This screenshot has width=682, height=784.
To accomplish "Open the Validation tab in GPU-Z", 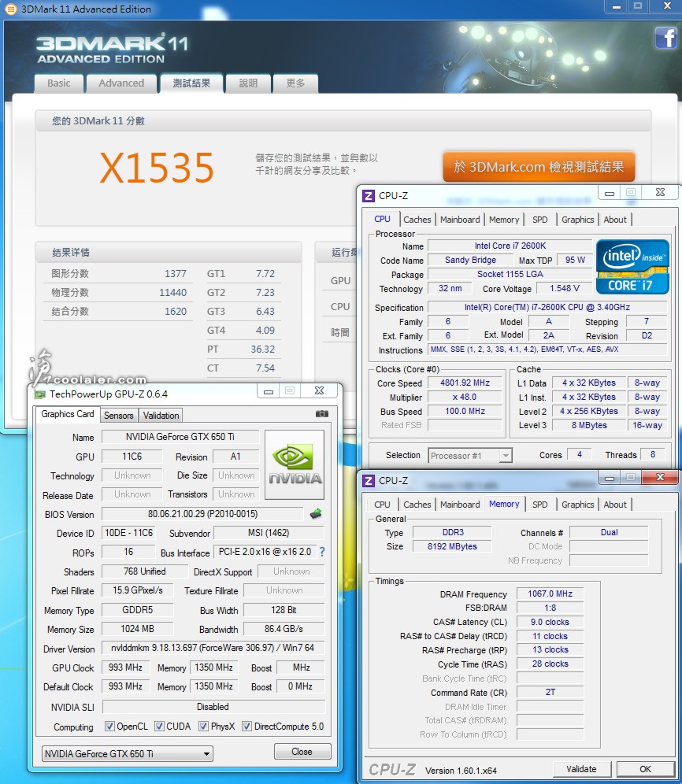I will (x=161, y=416).
